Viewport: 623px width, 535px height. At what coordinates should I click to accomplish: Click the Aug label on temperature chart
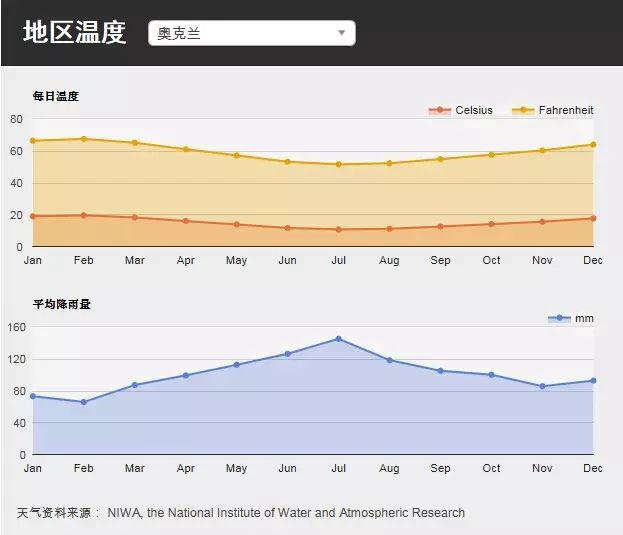[389, 261]
